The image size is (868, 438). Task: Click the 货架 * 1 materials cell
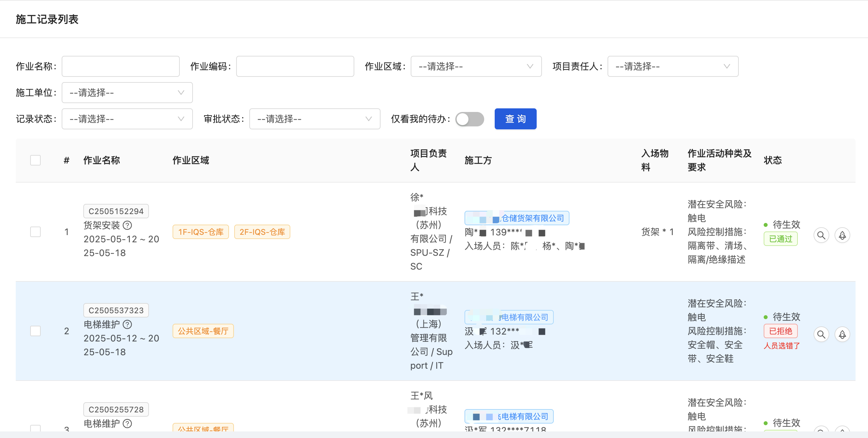[657, 232]
